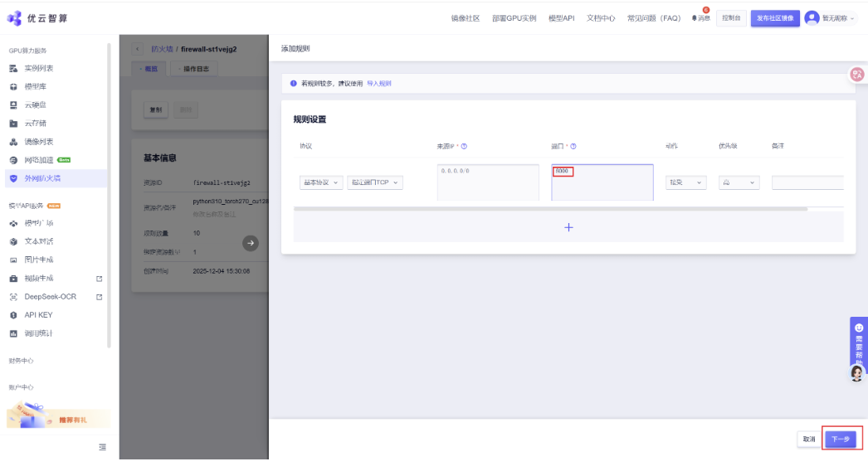Viewport: 868px width, 476px height.
Task: Click the back arrow beside 防火墙 breadcrumb
Action: pos(137,49)
